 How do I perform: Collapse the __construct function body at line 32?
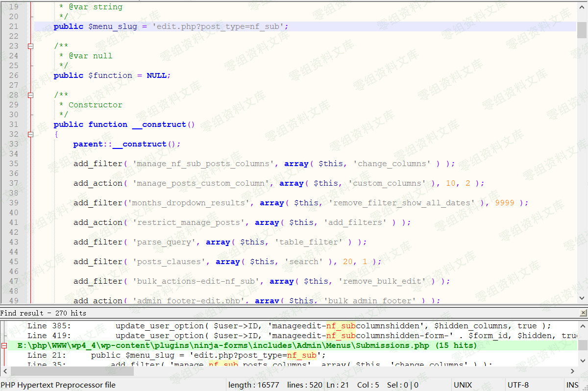pyautogui.click(x=30, y=134)
